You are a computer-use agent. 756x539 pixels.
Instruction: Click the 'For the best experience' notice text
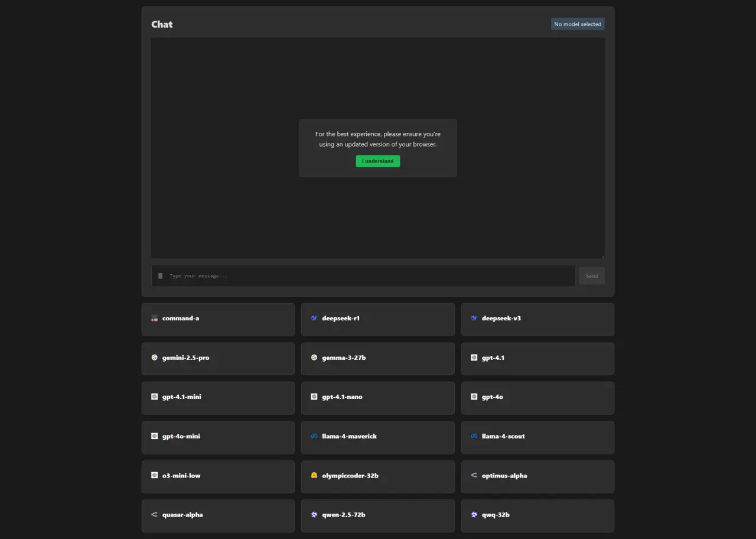[x=378, y=139]
